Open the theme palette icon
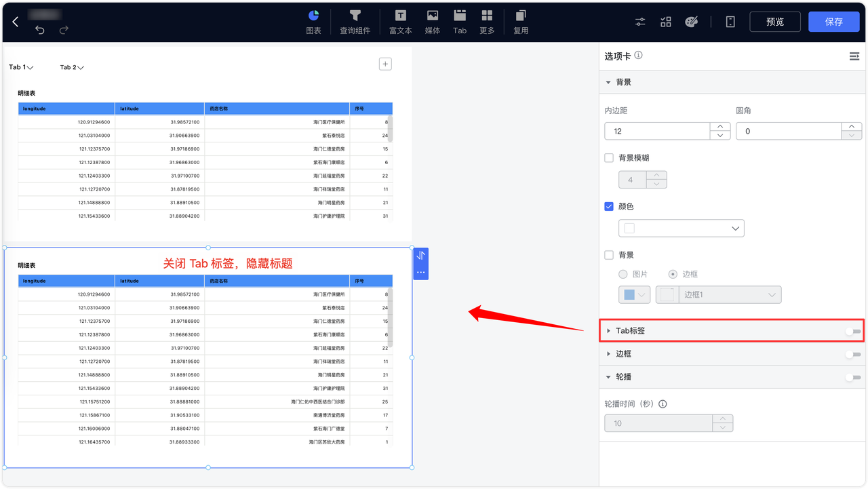The width and height of the screenshot is (868, 489). pyautogui.click(x=691, y=22)
